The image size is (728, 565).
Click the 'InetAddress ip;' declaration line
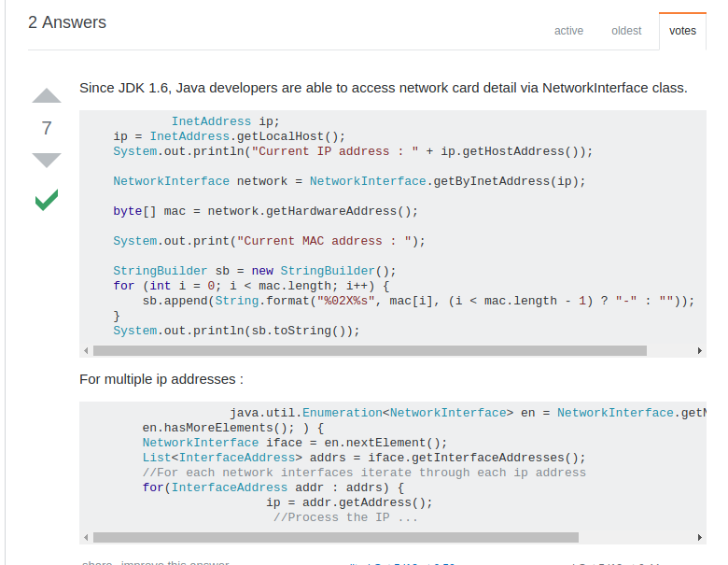tap(226, 121)
